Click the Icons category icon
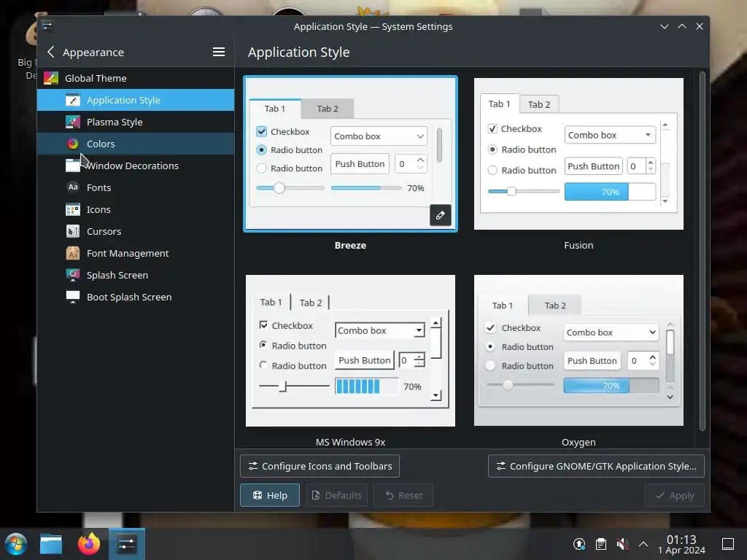 click(x=72, y=209)
